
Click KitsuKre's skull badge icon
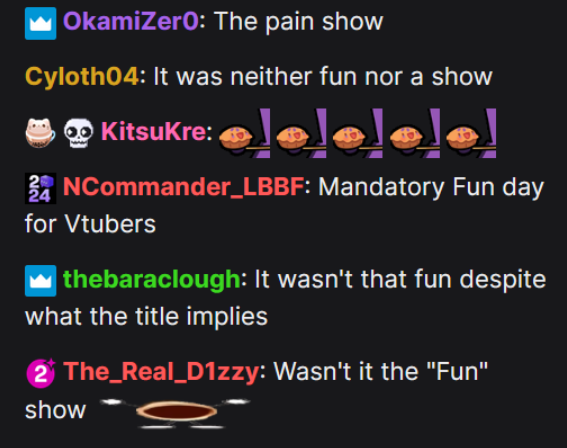pyautogui.click(x=78, y=133)
